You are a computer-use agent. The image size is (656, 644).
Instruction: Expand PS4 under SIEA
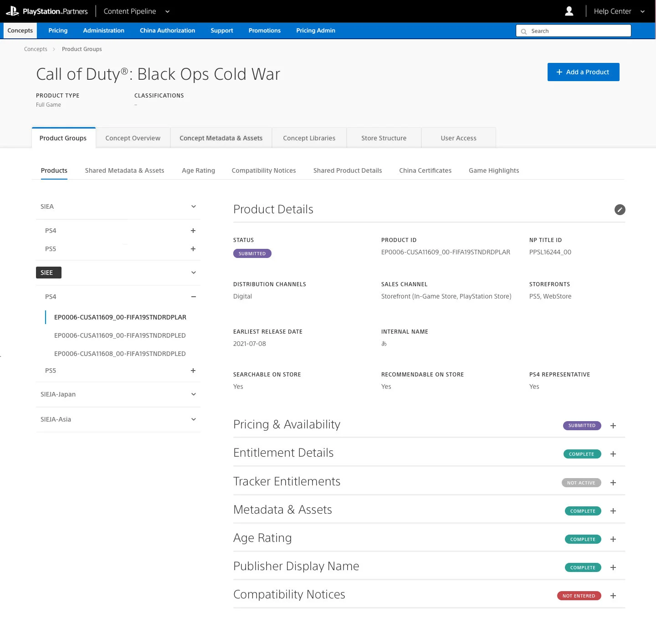[193, 231]
